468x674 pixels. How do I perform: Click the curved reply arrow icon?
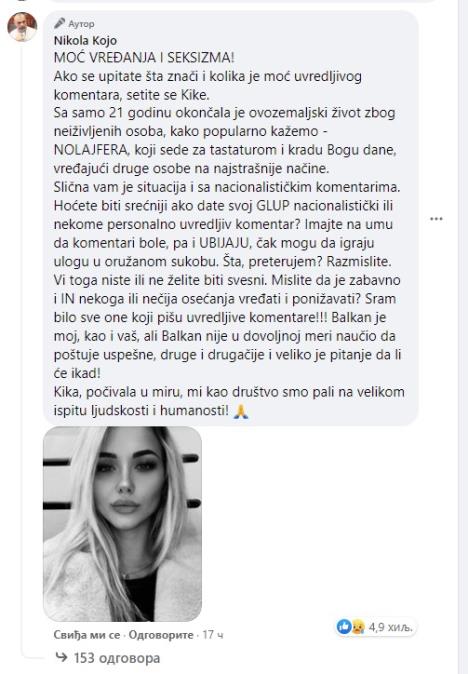tap(62, 657)
